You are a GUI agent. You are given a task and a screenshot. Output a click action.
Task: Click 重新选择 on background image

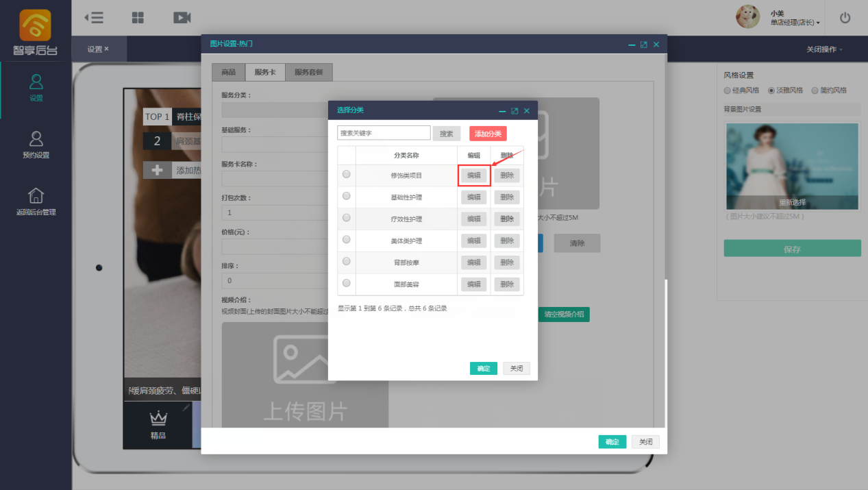click(x=792, y=203)
